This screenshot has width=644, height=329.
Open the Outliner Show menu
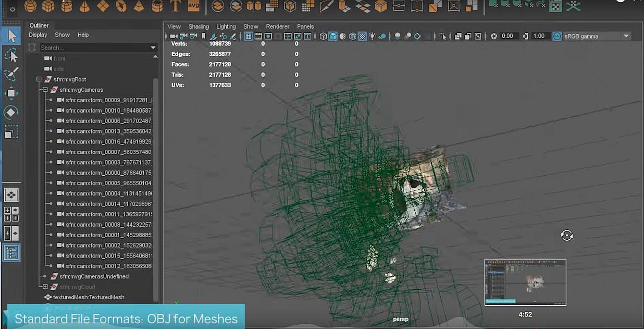pyautogui.click(x=62, y=35)
